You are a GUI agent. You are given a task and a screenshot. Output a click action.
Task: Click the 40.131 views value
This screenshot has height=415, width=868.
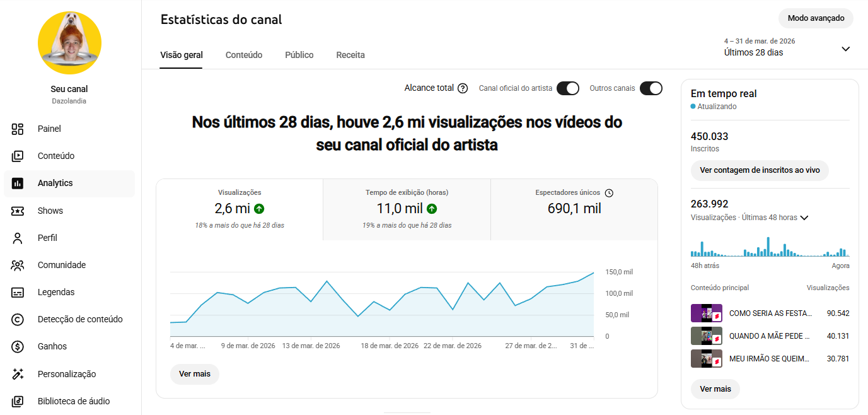[838, 336]
